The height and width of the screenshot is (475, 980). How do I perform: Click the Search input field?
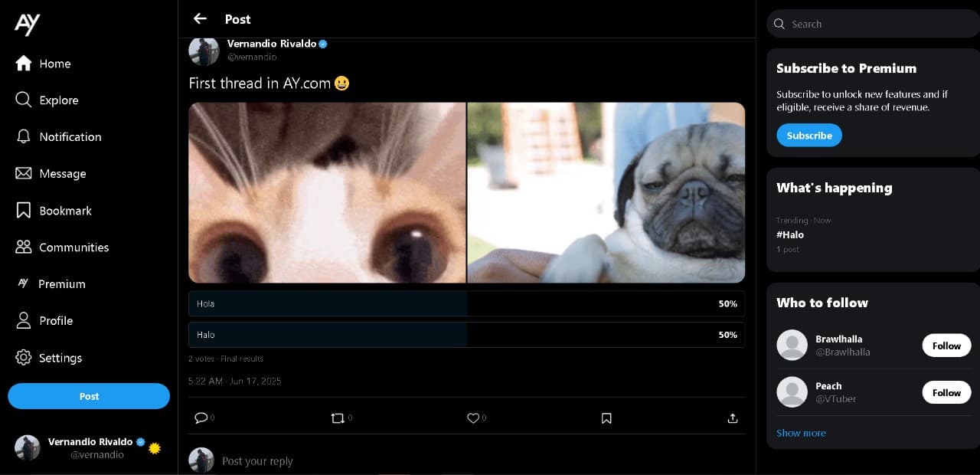tap(873, 24)
